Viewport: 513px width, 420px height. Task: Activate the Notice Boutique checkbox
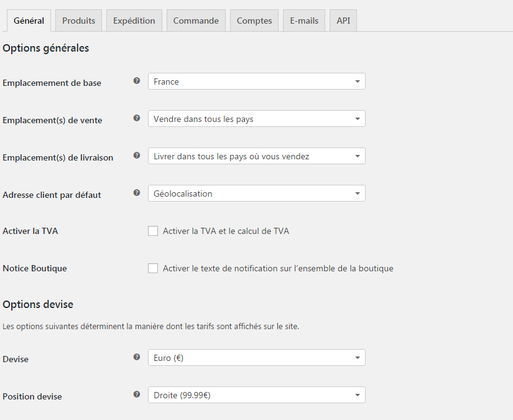pos(153,268)
